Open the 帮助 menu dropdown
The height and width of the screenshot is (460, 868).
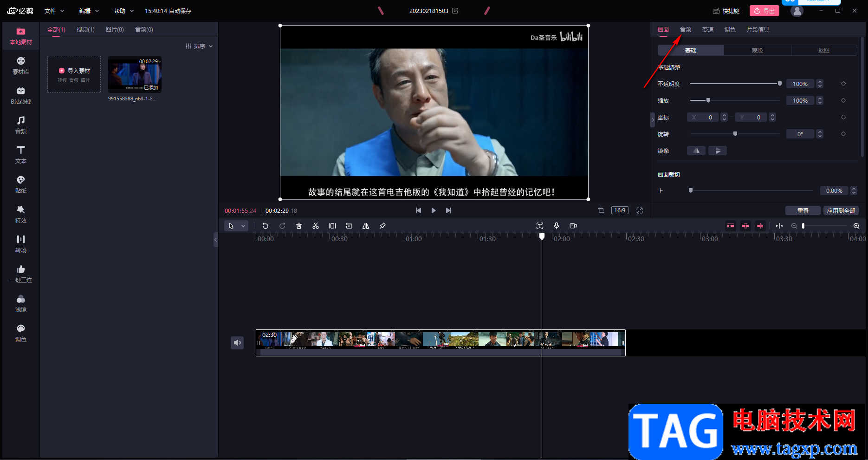pyautogui.click(x=124, y=11)
